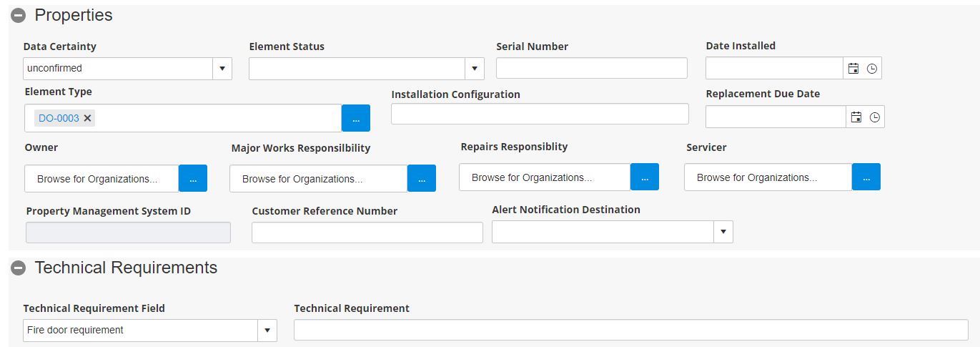Remove the DO-0003 element type tag

[88, 118]
